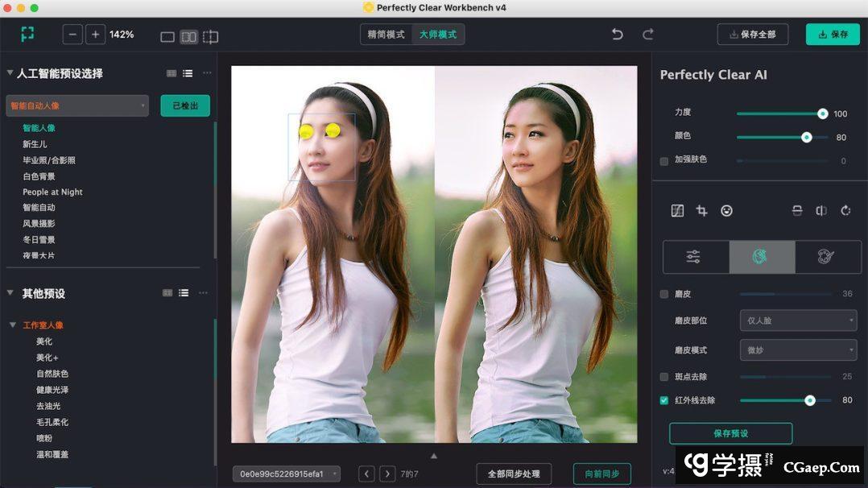Open the color palette finishing tab
This screenshot has height=488, width=868.
[x=827, y=257]
